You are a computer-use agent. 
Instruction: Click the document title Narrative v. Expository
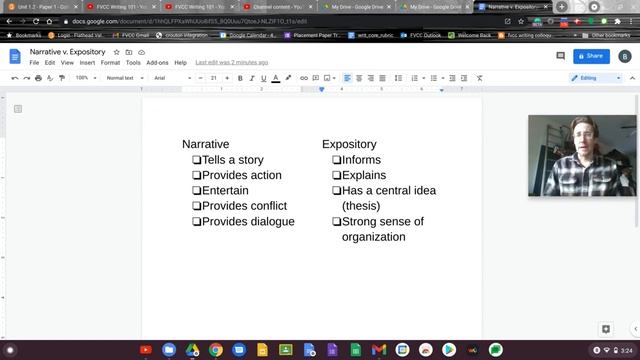67,52
